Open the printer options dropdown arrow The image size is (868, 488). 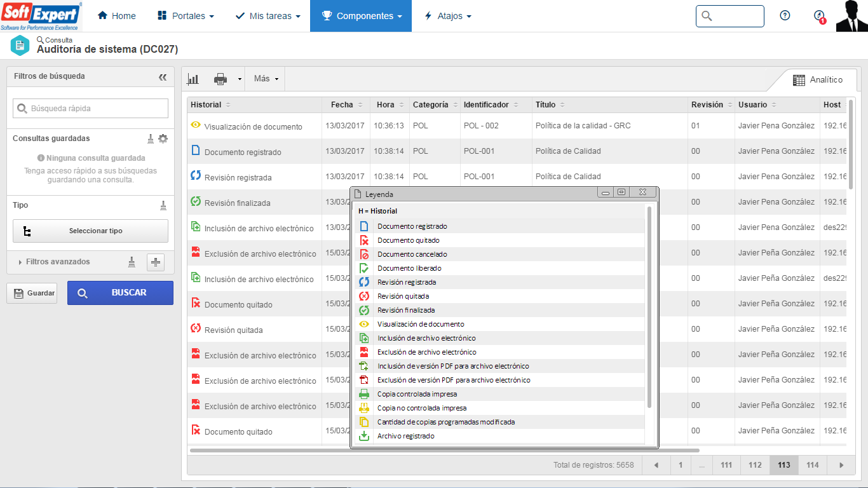click(x=240, y=79)
